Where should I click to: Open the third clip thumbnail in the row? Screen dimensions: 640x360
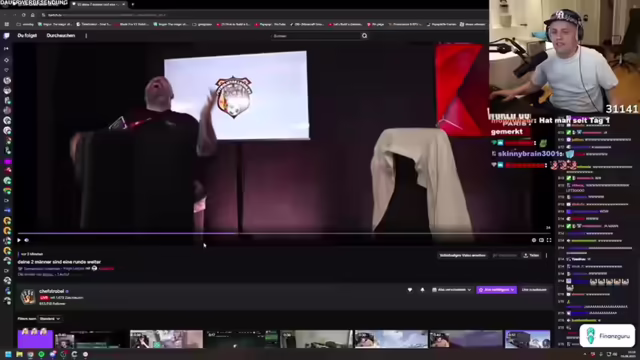(166, 339)
